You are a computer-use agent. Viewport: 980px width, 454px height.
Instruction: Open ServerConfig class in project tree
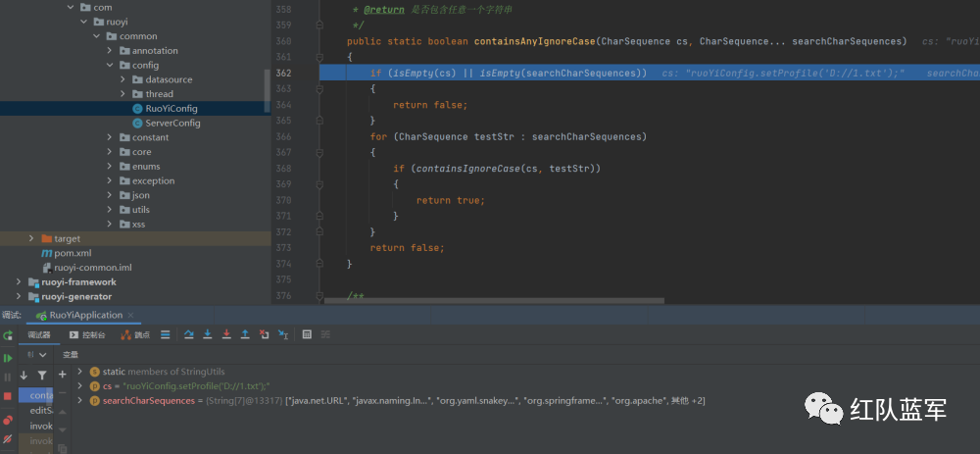172,123
